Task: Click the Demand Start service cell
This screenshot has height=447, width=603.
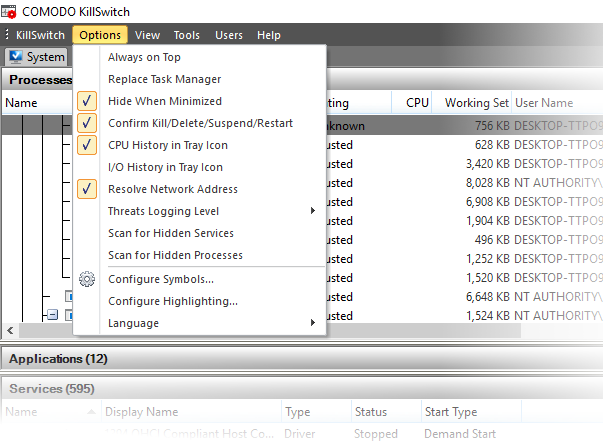Action: tap(460, 434)
